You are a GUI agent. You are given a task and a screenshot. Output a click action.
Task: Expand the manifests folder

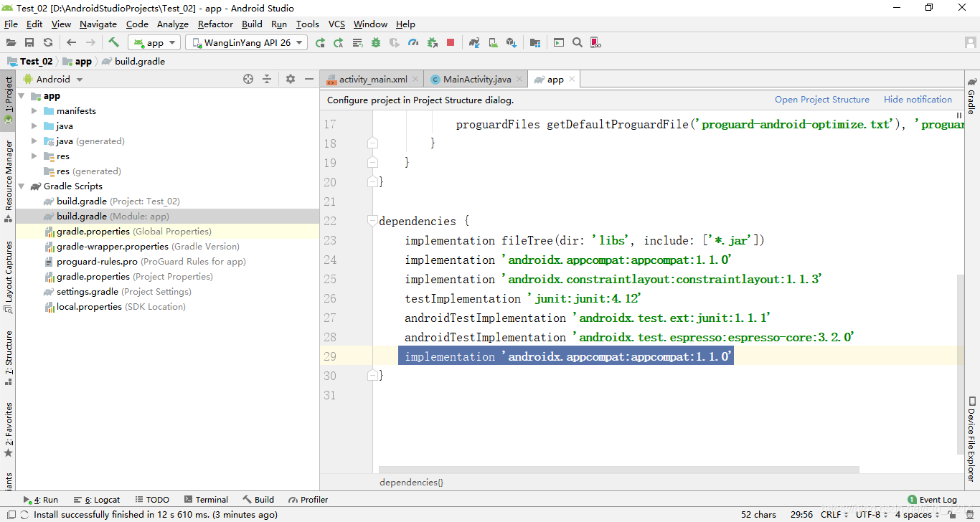tap(34, 111)
